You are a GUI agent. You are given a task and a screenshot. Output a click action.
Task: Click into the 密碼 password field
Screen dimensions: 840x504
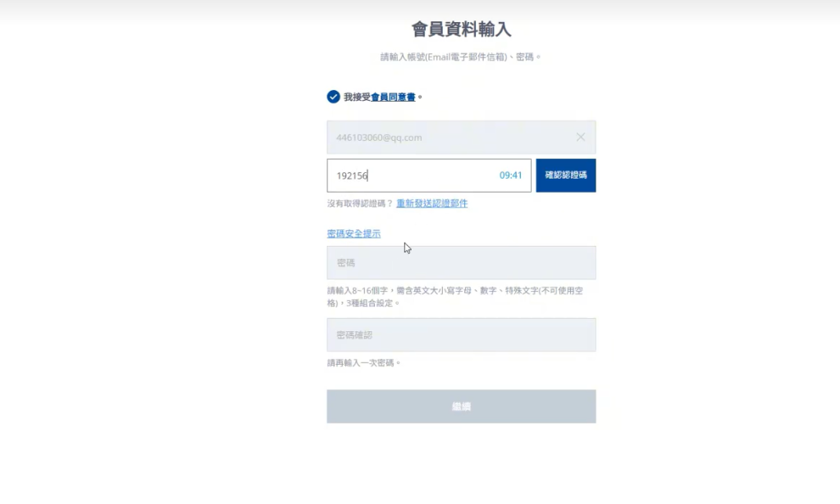click(x=461, y=263)
